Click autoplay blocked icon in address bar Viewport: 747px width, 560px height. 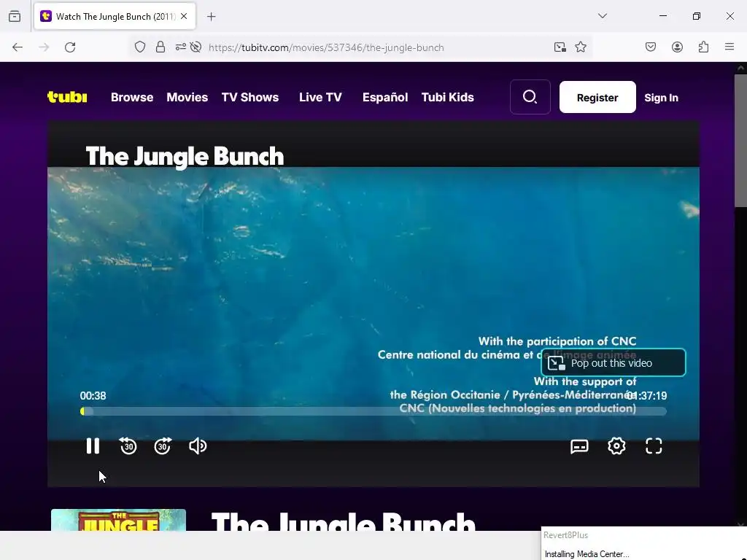196,47
